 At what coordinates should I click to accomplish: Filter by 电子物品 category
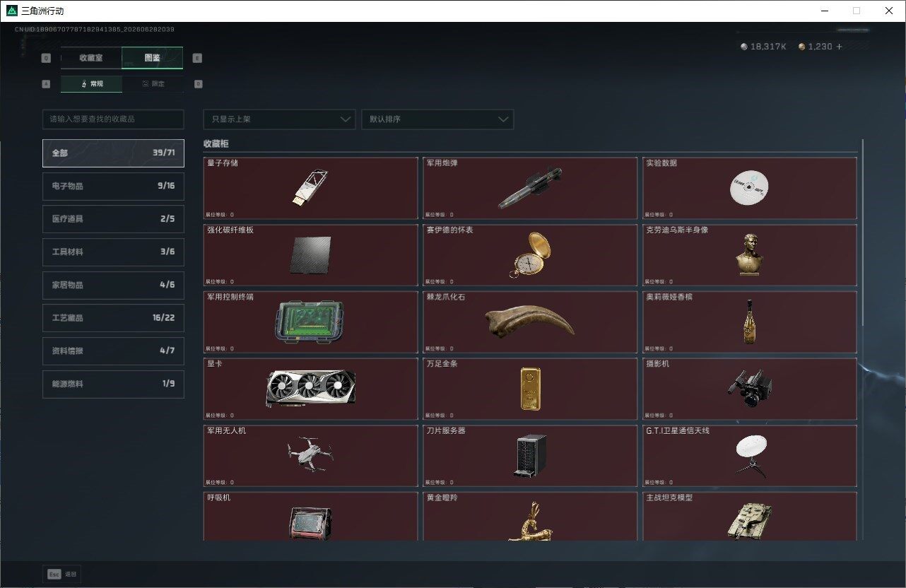point(113,186)
